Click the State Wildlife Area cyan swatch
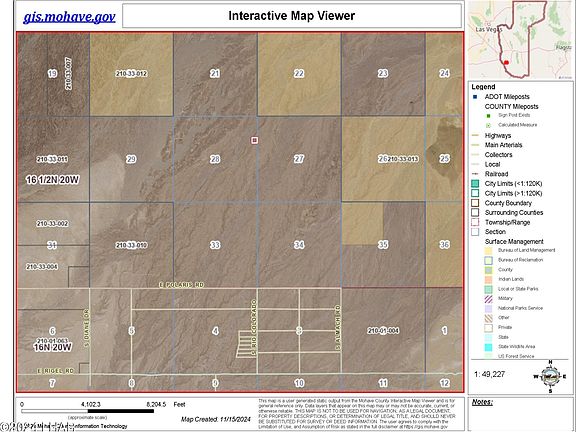This screenshot has width=576, height=432. tap(488, 347)
